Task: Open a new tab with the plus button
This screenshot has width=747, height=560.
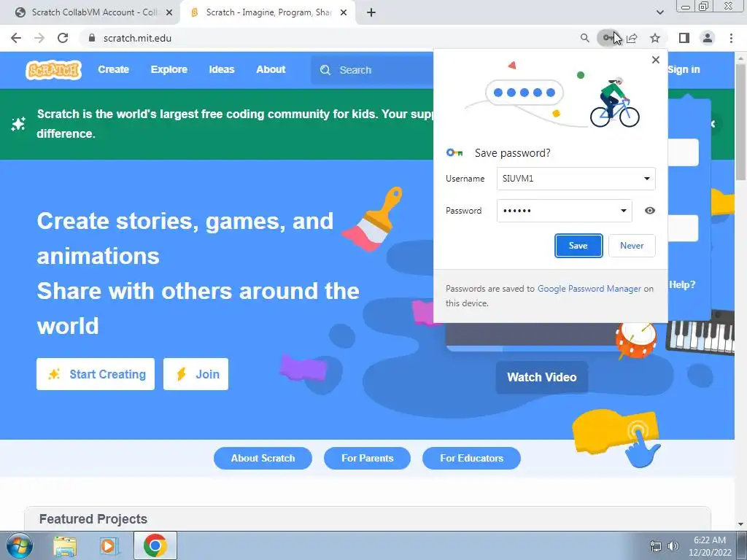Action: [x=371, y=12]
